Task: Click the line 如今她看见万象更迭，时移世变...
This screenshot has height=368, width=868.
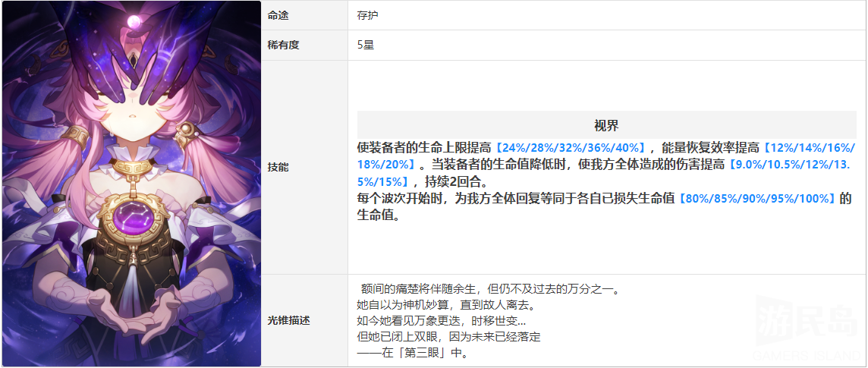Action: [x=441, y=321]
